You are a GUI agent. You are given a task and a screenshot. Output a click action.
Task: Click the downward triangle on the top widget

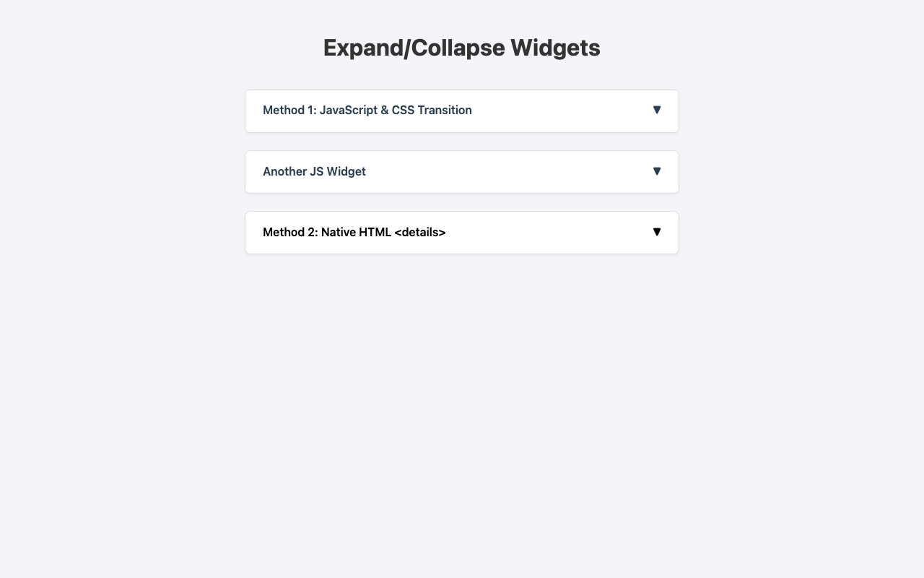click(x=657, y=109)
